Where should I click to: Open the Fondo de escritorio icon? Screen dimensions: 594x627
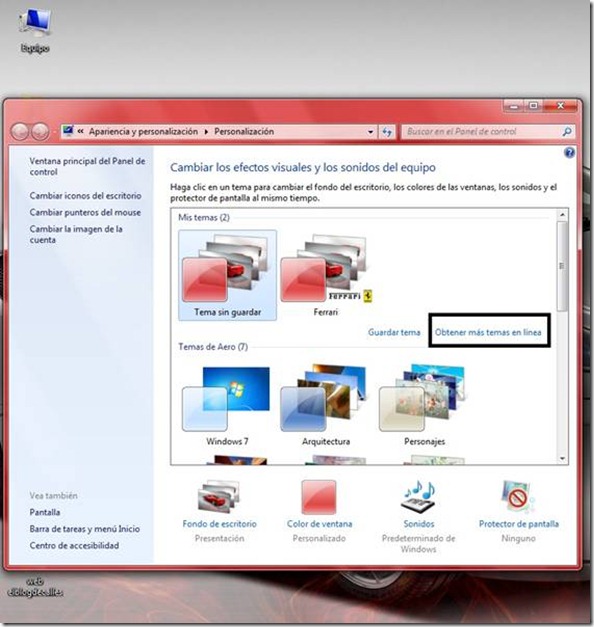218,496
